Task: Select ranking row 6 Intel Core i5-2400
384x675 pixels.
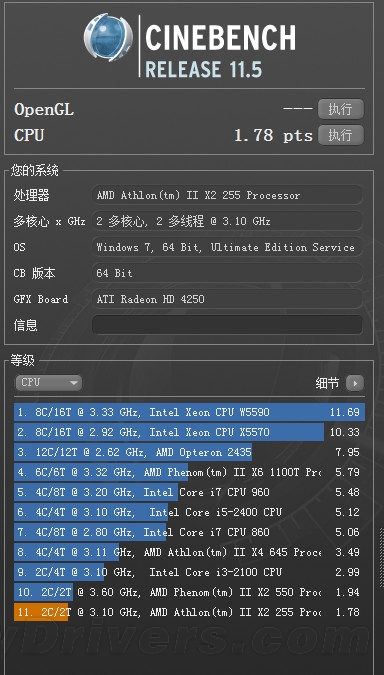Action: (189, 512)
